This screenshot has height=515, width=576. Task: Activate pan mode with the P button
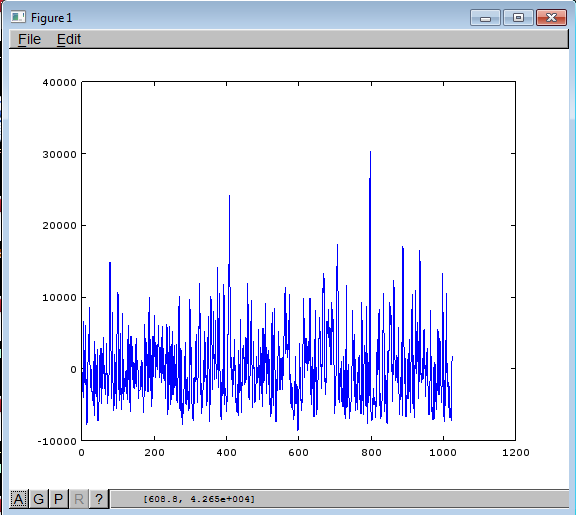pyautogui.click(x=58, y=499)
